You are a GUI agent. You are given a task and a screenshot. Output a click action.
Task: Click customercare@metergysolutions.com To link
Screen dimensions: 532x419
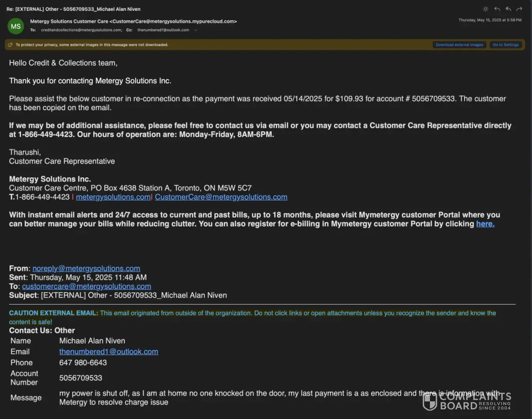click(87, 287)
